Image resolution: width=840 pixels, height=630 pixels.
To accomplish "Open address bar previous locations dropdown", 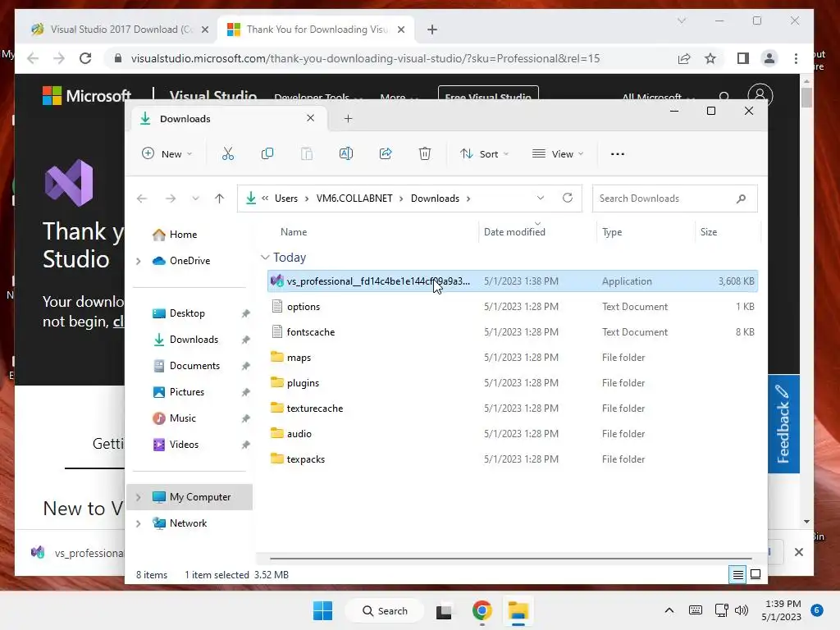I will tap(541, 198).
